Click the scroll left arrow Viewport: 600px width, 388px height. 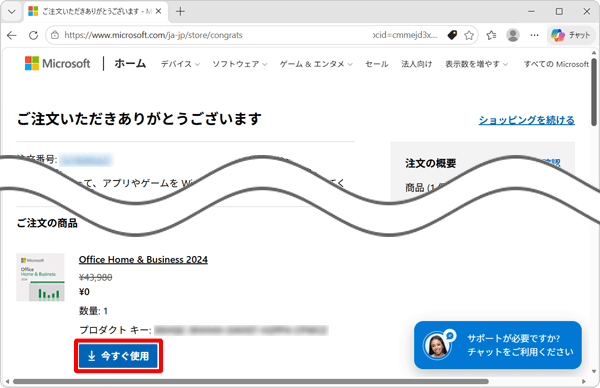pos(7,381)
